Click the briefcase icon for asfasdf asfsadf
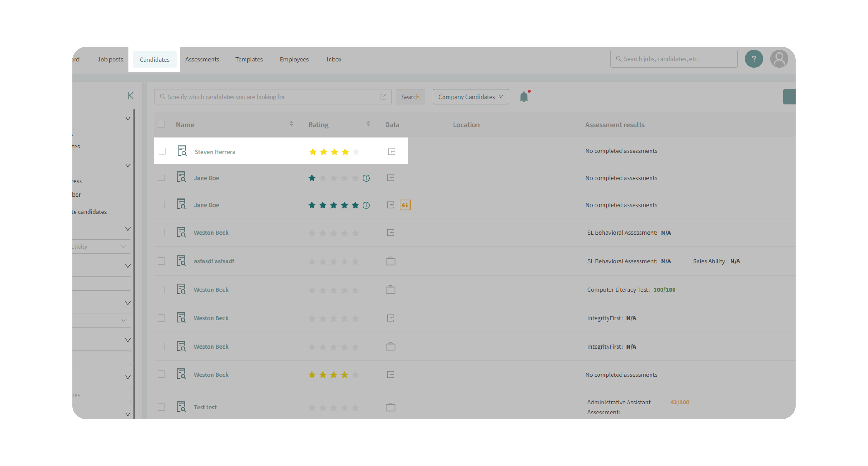This screenshot has height=466, width=868. coord(391,261)
